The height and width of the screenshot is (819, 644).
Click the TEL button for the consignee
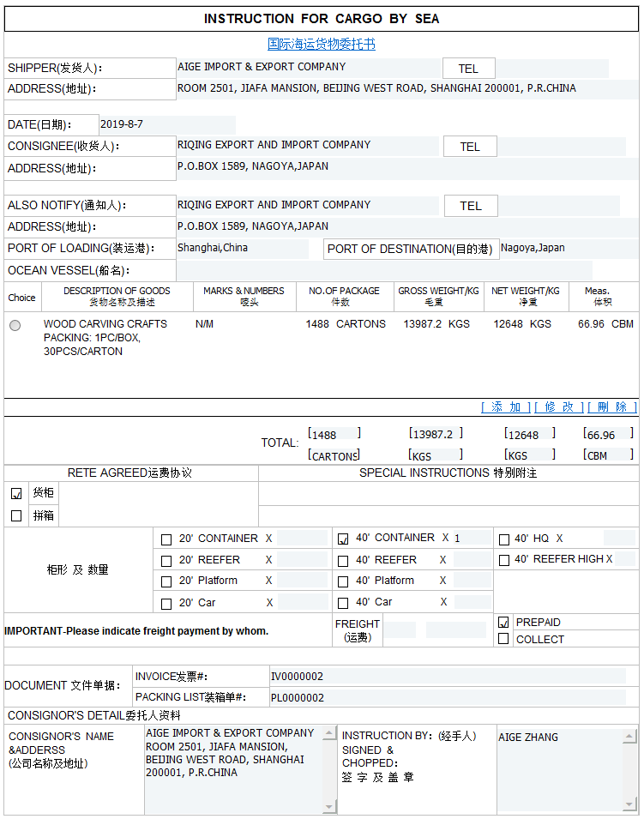[470, 147]
